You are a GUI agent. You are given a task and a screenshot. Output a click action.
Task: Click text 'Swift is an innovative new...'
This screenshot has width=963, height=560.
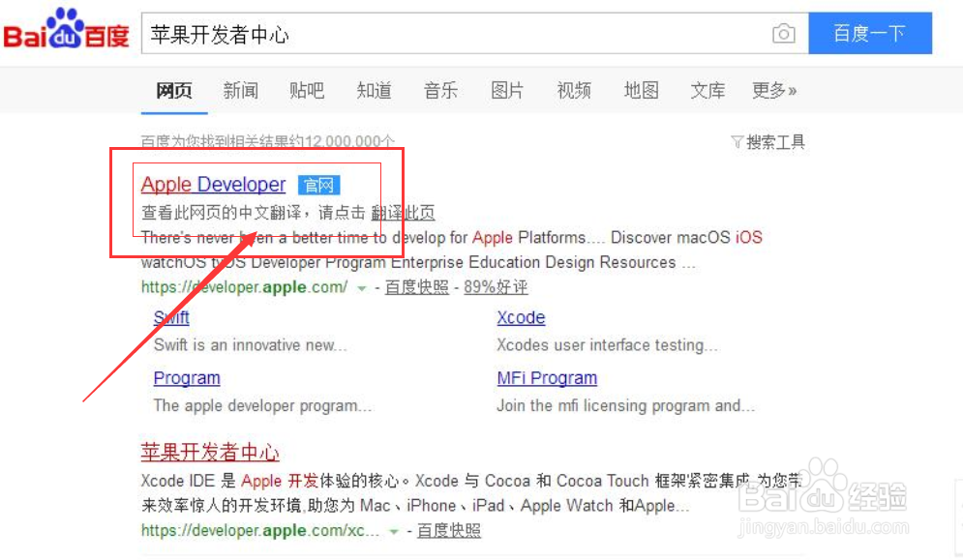pos(250,345)
